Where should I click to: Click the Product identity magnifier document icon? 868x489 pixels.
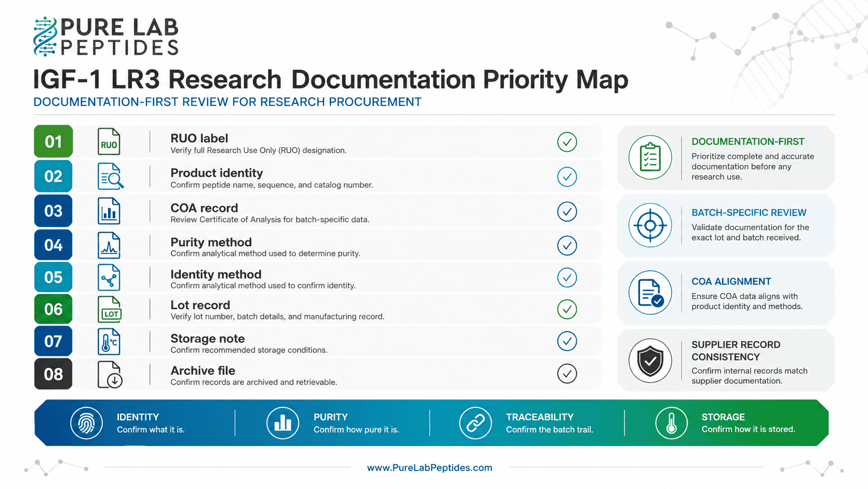[x=111, y=176]
